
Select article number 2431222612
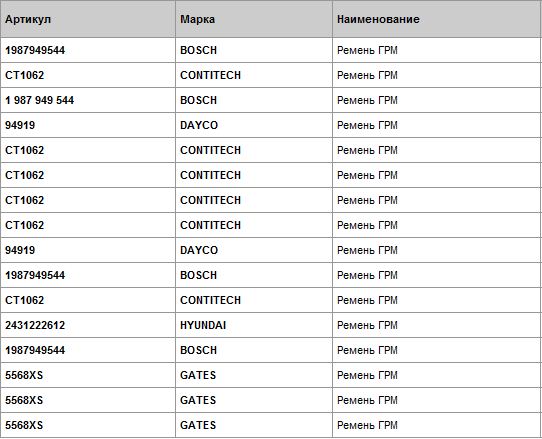tap(35, 325)
